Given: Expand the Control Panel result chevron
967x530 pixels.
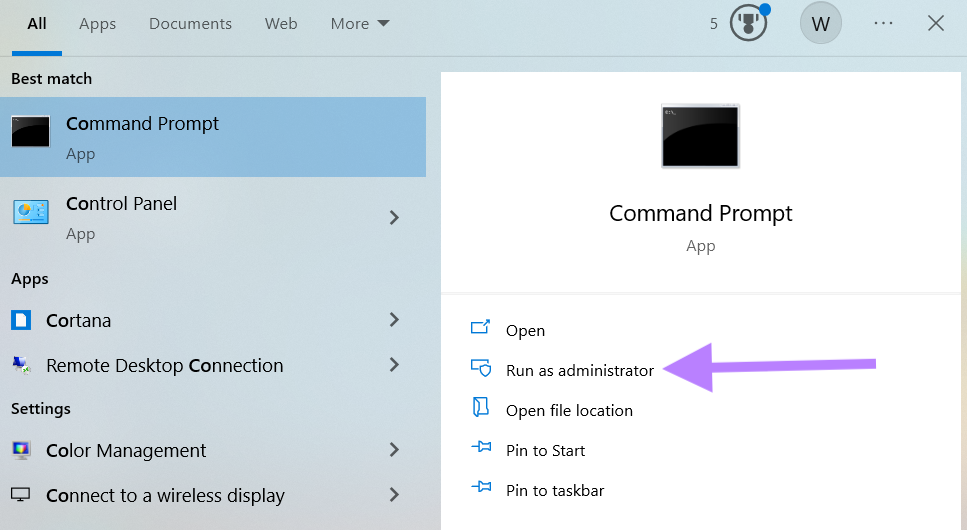Looking at the screenshot, I should pyautogui.click(x=394, y=217).
